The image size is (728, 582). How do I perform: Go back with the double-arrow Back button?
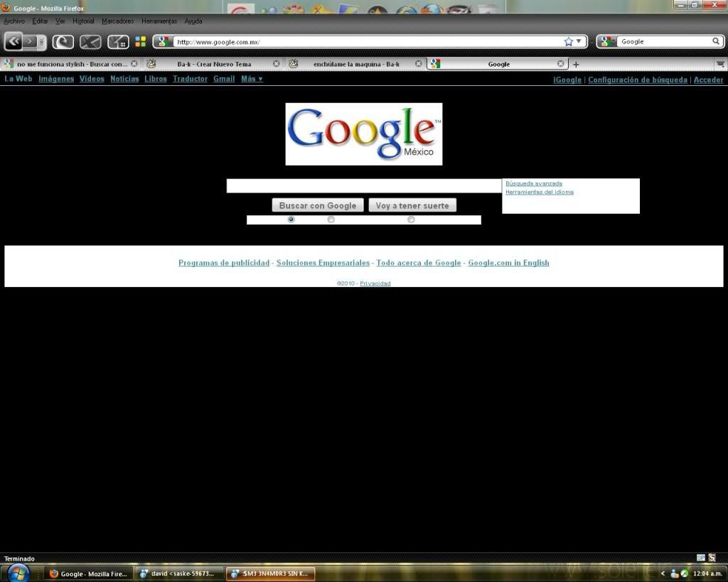(14, 42)
